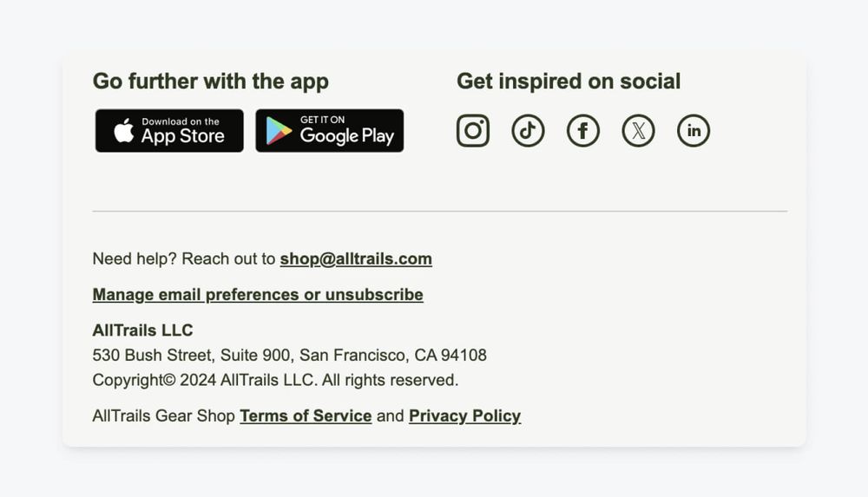The image size is (868, 497).
Task: Open the Privacy Policy link
Action: click(x=464, y=415)
